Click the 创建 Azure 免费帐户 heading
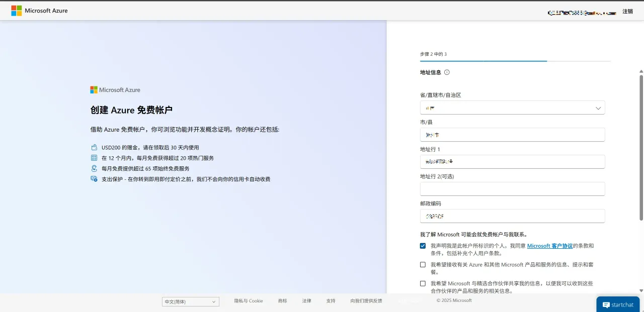The width and height of the screenshot is (644, 312). click(131, 110)
